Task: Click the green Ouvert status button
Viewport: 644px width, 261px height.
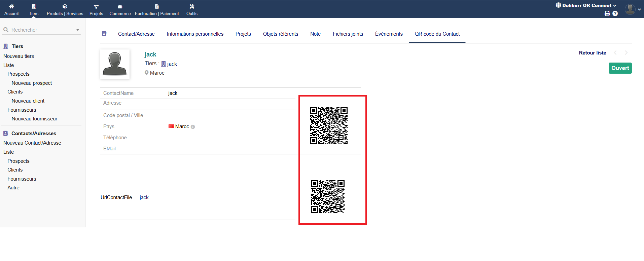Action: point(620,68)
